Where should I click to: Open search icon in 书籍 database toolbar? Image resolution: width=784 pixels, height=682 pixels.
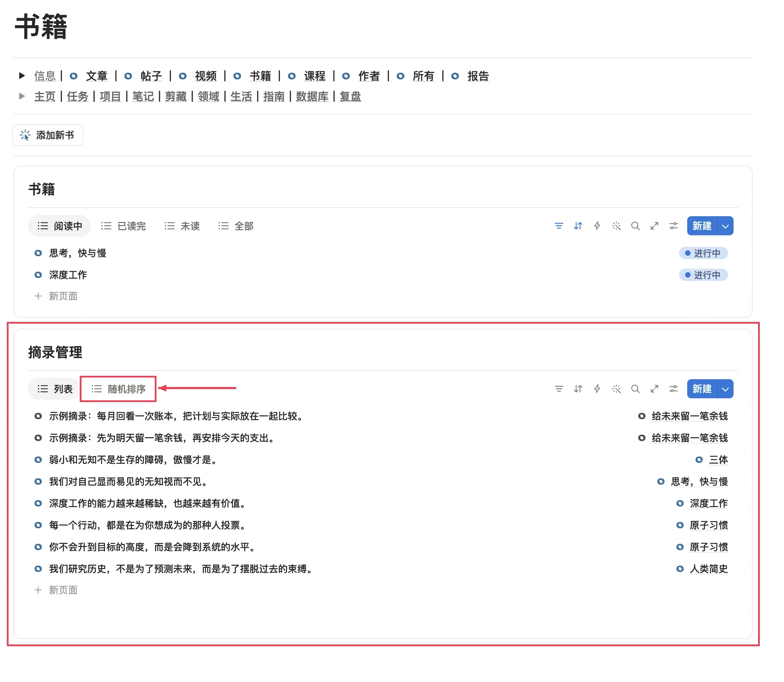pyautogui.click(x=635, y=226)
